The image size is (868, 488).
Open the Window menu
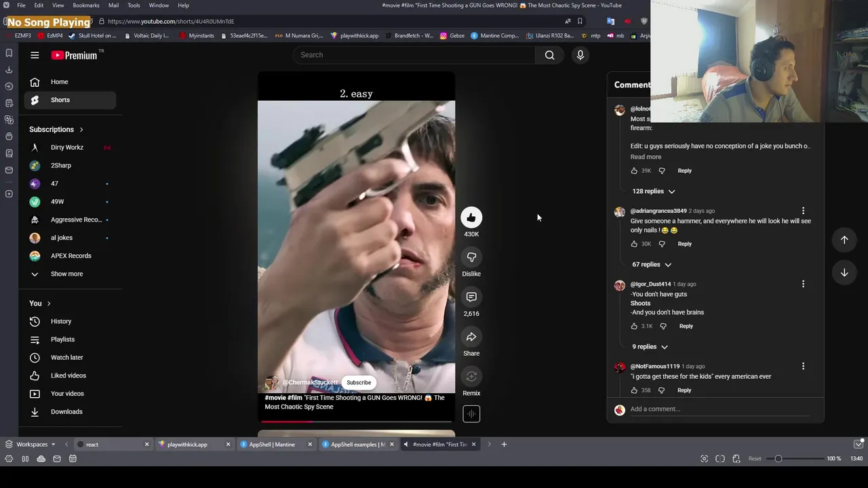click(x=159, y=5)
